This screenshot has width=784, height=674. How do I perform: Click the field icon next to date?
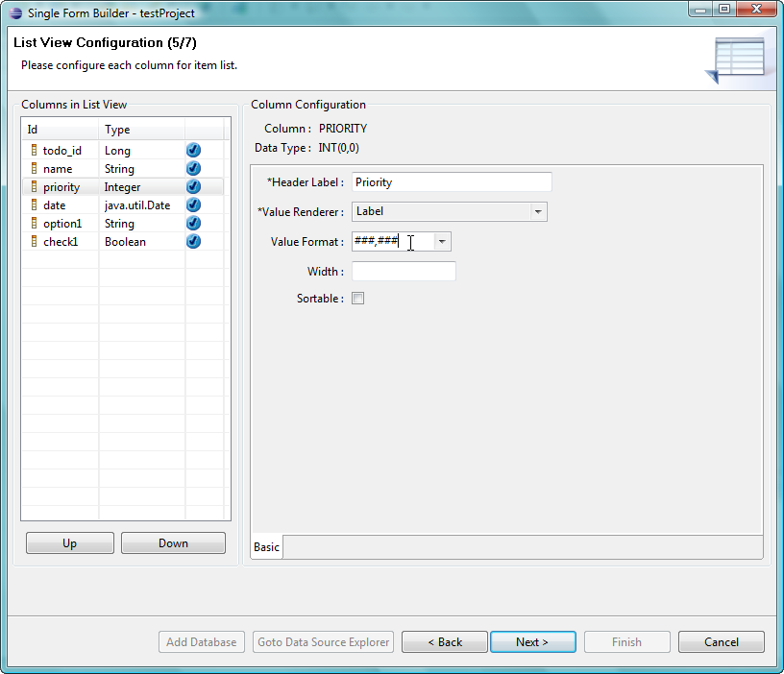click(34, 205)
